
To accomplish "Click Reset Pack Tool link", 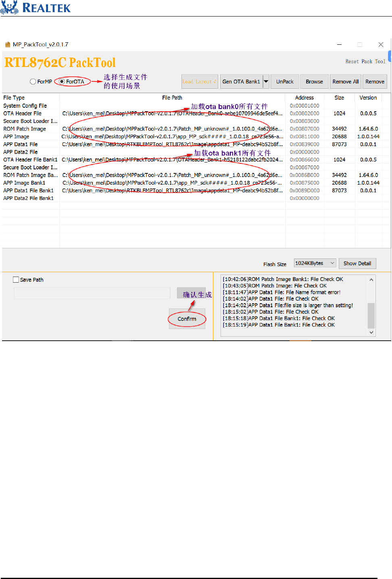I will [365, 62].
